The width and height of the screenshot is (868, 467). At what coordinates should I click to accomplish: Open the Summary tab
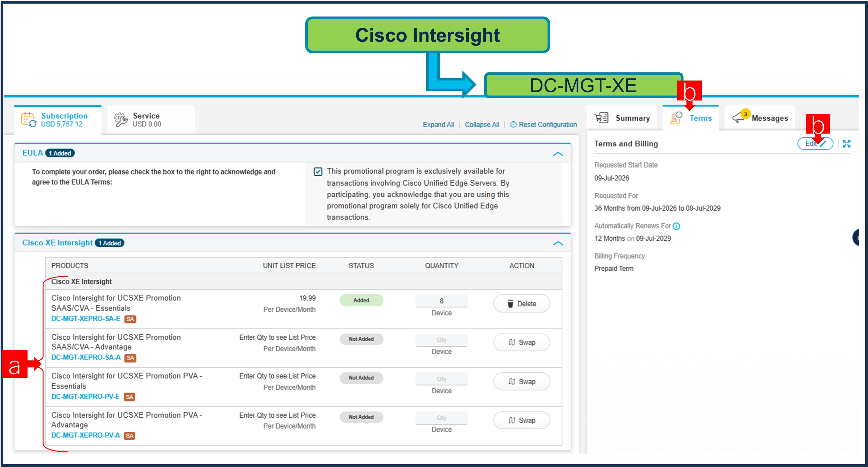[622, 118]
